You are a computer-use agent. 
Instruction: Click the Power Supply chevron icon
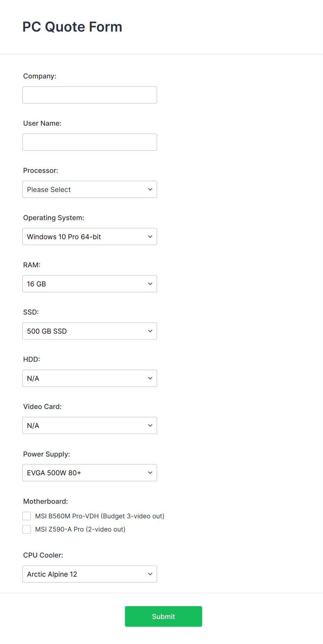click(150, 472)
